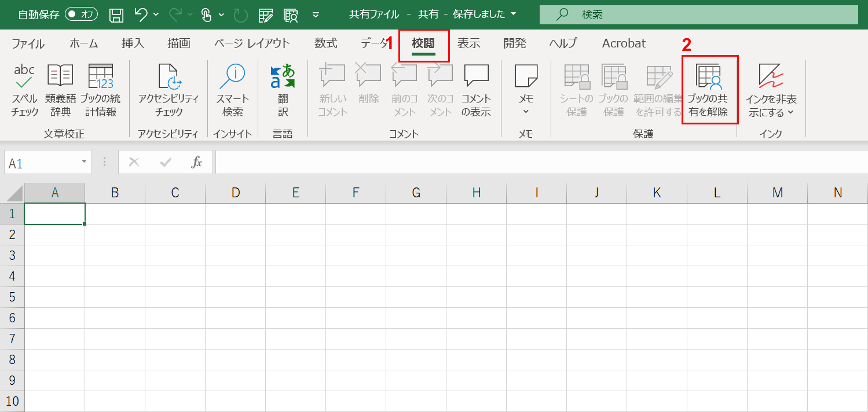The image size is (868, 412).
Task: Click 範囲の編集を許可する
Action: pyautogui.click(x=659, y=90)
